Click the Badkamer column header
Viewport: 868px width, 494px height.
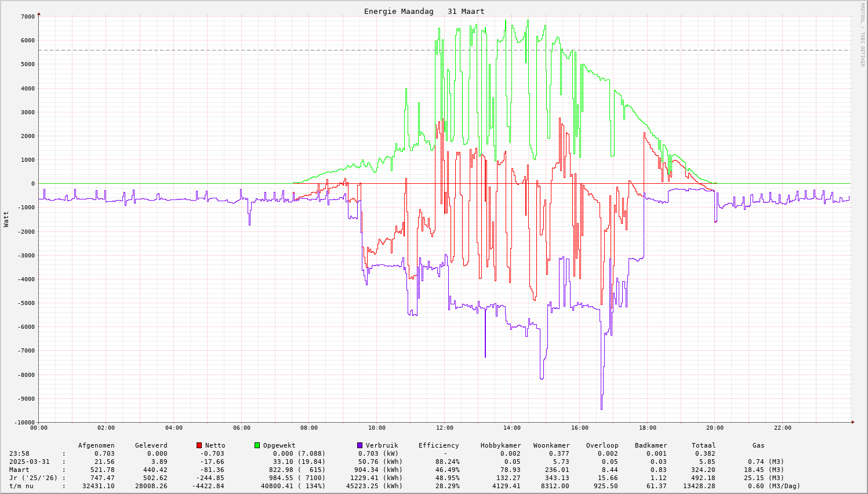(651, 445)
